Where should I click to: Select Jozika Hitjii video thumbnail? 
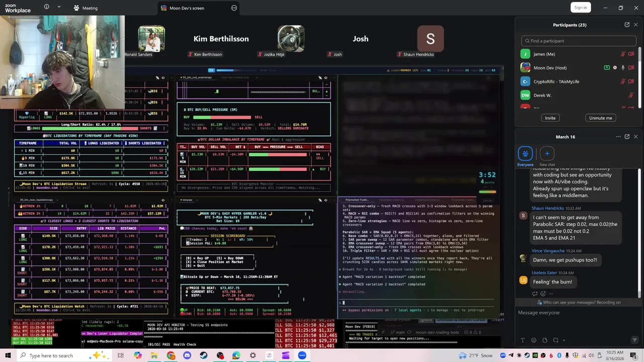click(291, 39)
